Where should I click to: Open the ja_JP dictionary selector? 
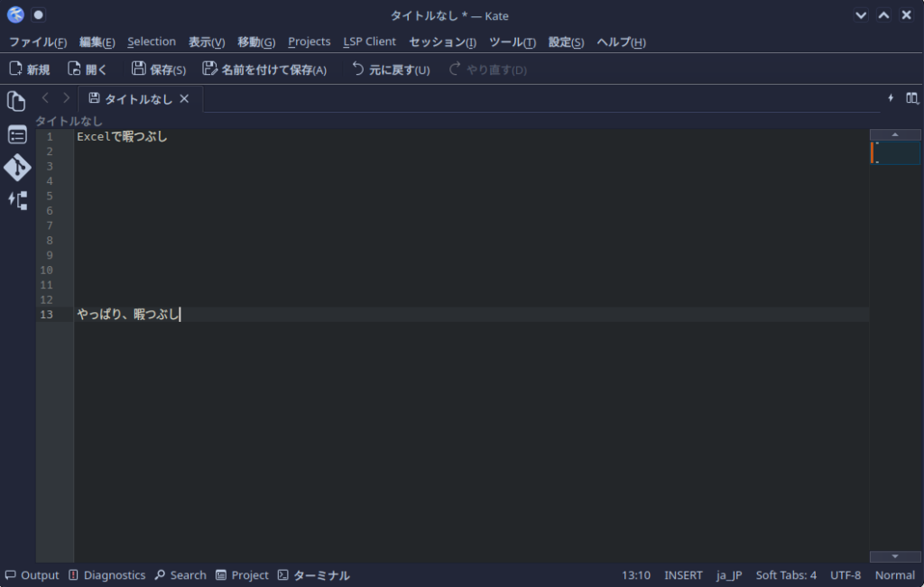click(729, 575)
